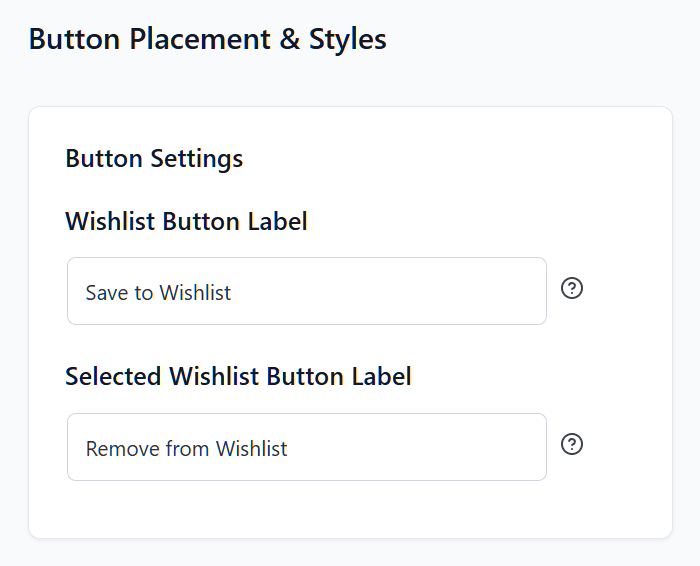Show tooltip for Selected Wishlist Button Label question mark
Viewport: 700px width, 566px height.
tap(572, 445)
